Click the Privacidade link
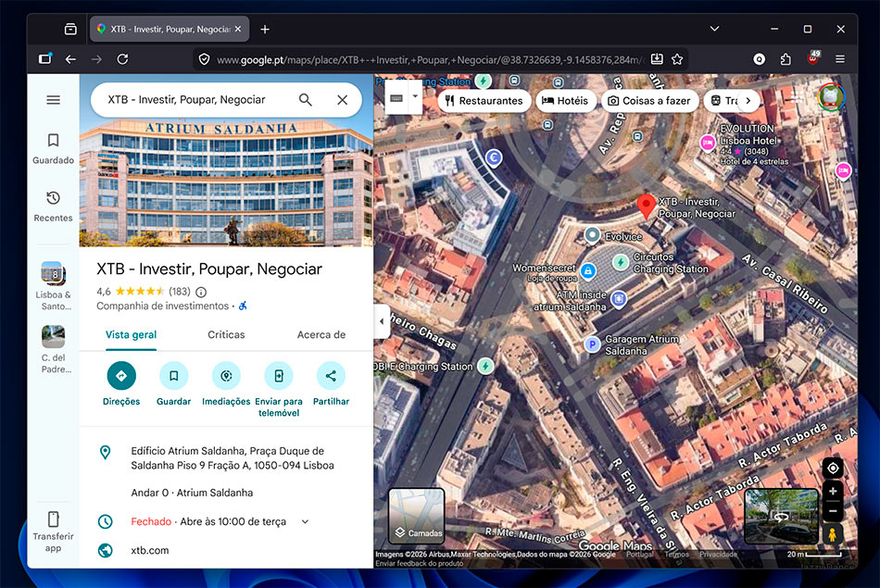 (x=719, y=555)
